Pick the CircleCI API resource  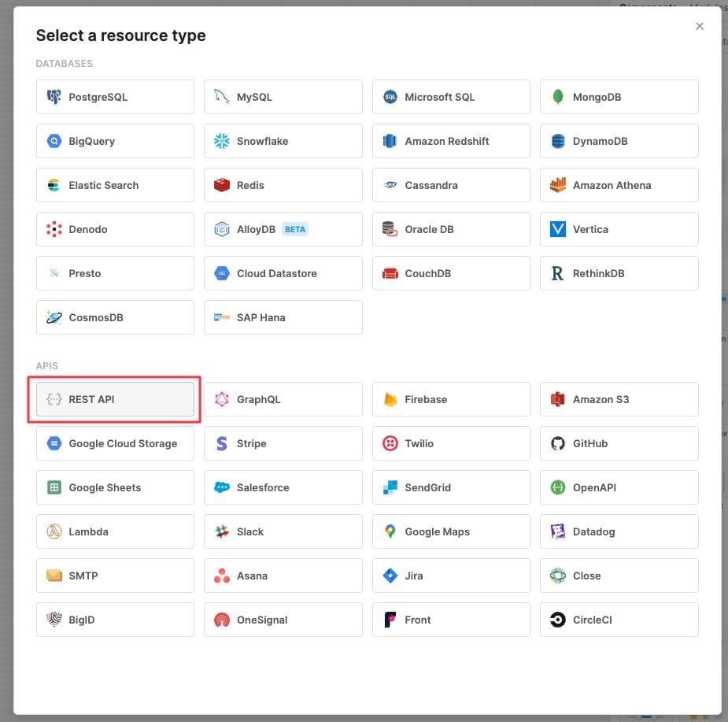pos(619,620)
